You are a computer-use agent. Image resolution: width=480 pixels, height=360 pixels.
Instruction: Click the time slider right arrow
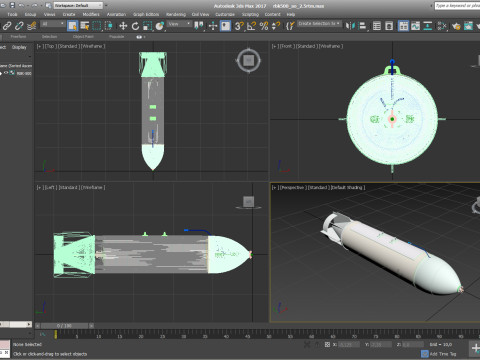pyautogui.click(x=91, y=326)
